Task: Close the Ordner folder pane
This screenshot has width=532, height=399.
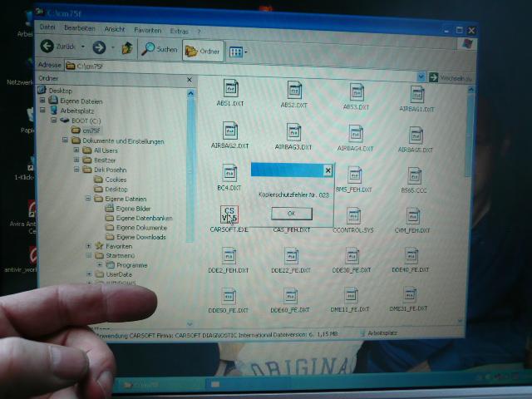Action: (x=189, y=81)
